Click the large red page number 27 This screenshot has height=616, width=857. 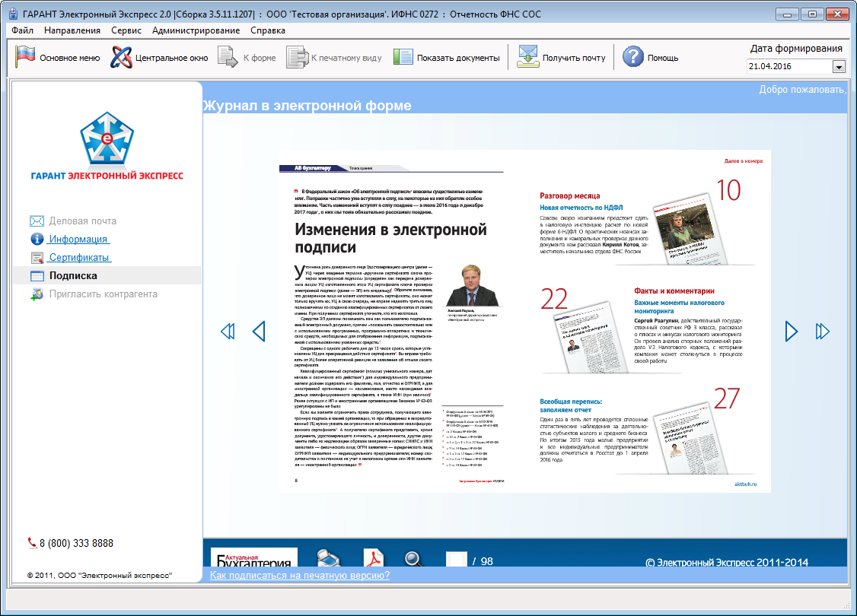(x=727, y=398)
